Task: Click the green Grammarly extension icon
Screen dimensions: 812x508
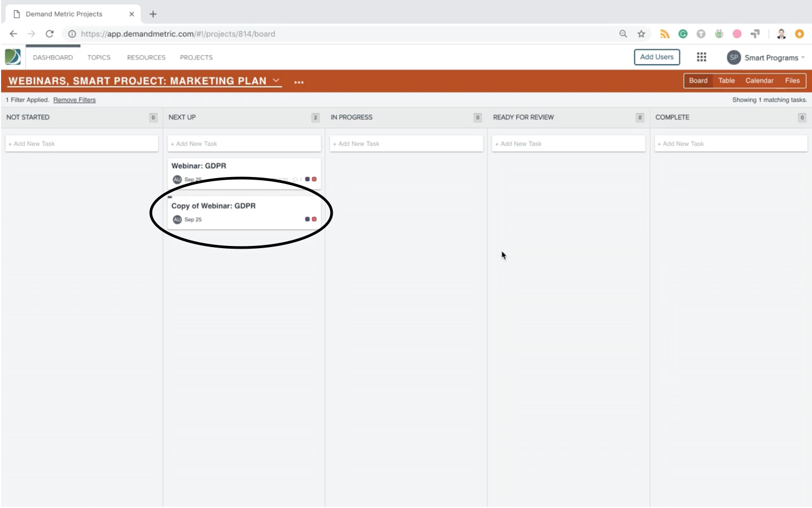Action: pos(683,34)
